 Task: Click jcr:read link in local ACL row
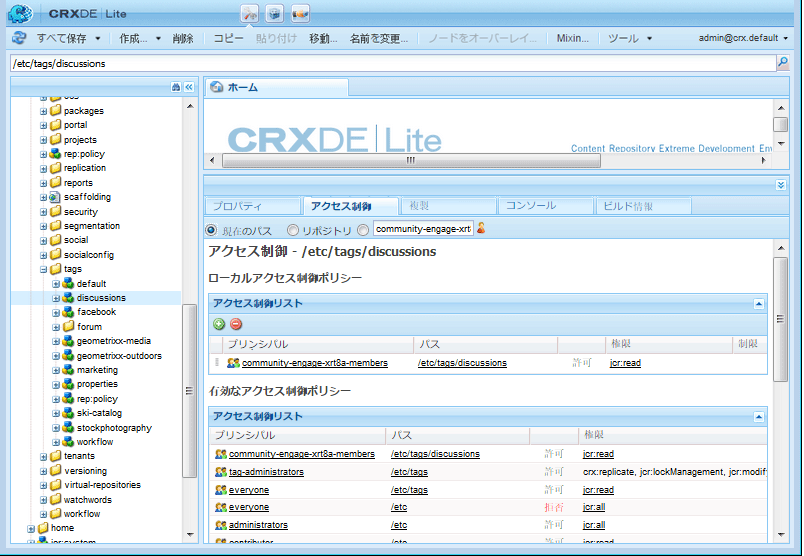tap(625, 363)
